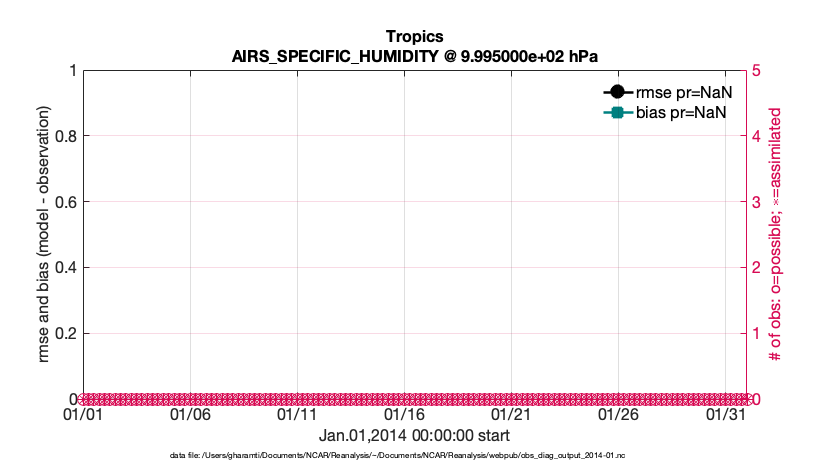
Task: Click the teal bias square legend marker
Action: [x=618, y=112]
